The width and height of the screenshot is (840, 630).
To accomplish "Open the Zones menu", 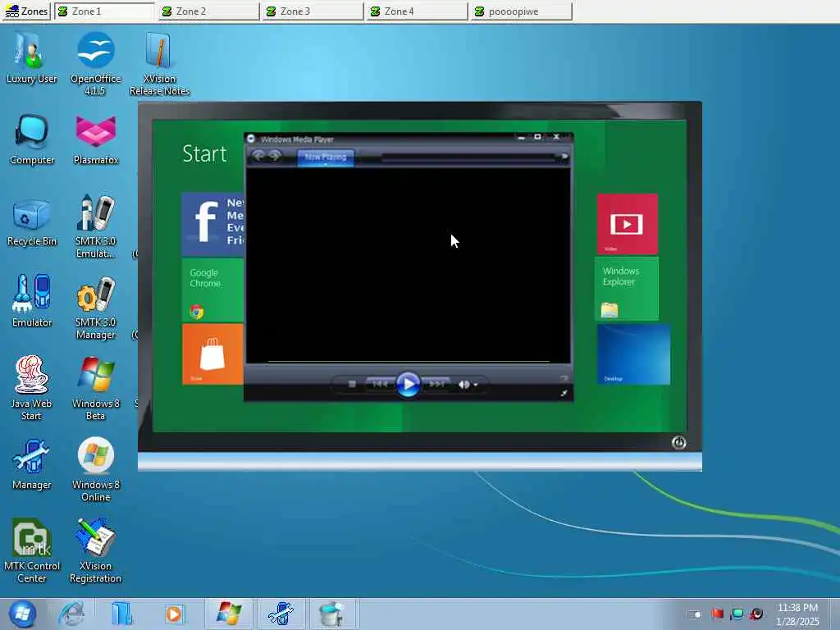I will point(26,11).
